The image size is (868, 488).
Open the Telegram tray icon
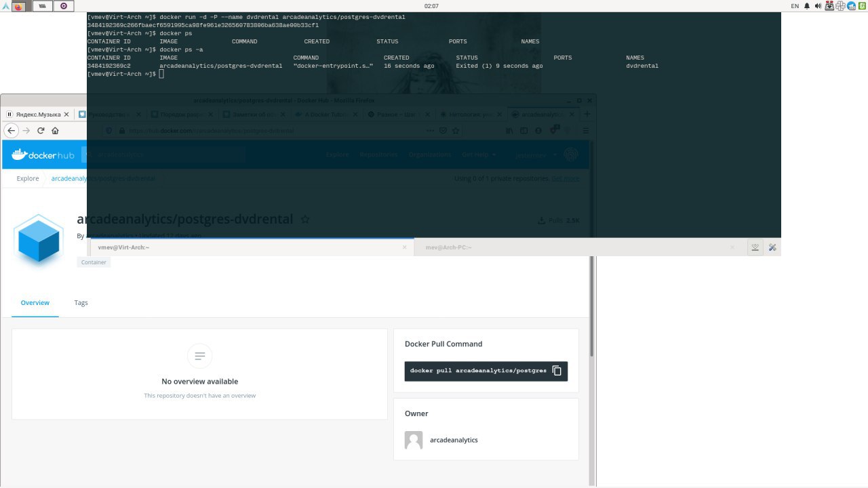pyautogui.click(x=852, y=6)
